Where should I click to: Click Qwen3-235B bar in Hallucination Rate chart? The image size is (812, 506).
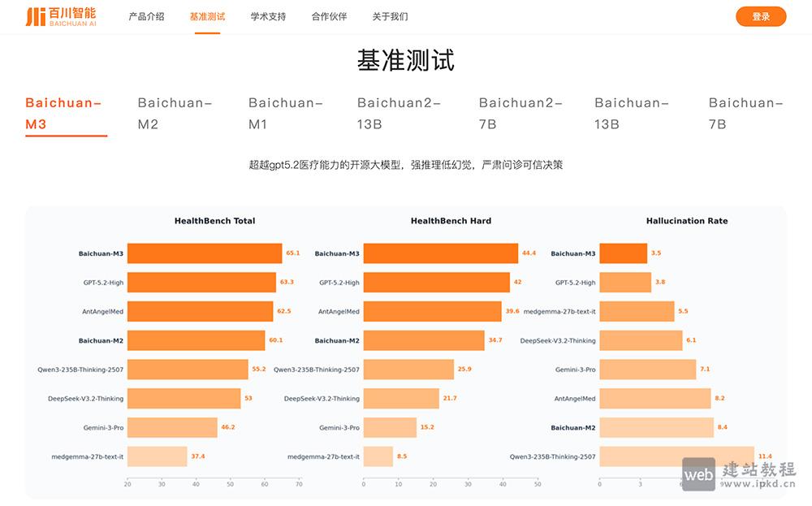point(676,456)
